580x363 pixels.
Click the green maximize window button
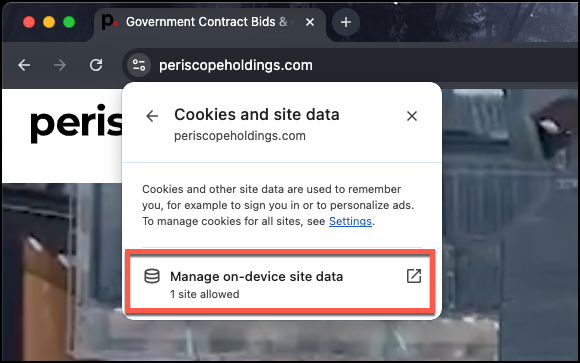69,22
